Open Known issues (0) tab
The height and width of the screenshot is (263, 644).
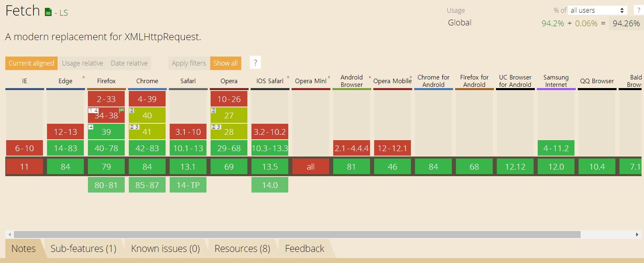click(x=165, y=248)
